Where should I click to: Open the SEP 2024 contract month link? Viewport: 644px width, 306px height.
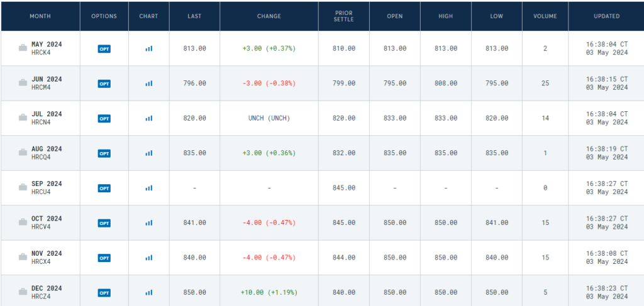(47, 183)
